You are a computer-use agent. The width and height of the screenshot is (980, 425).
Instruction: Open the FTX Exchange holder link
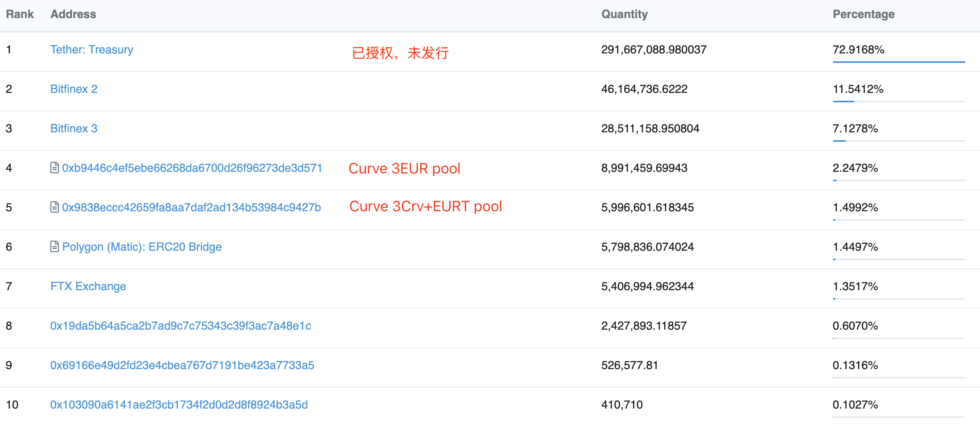88,286
